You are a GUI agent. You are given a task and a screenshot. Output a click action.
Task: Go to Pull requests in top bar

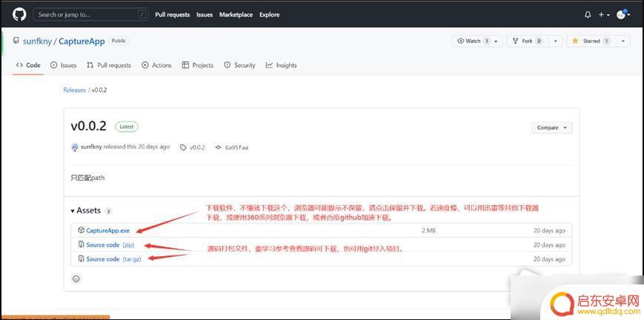172,14
